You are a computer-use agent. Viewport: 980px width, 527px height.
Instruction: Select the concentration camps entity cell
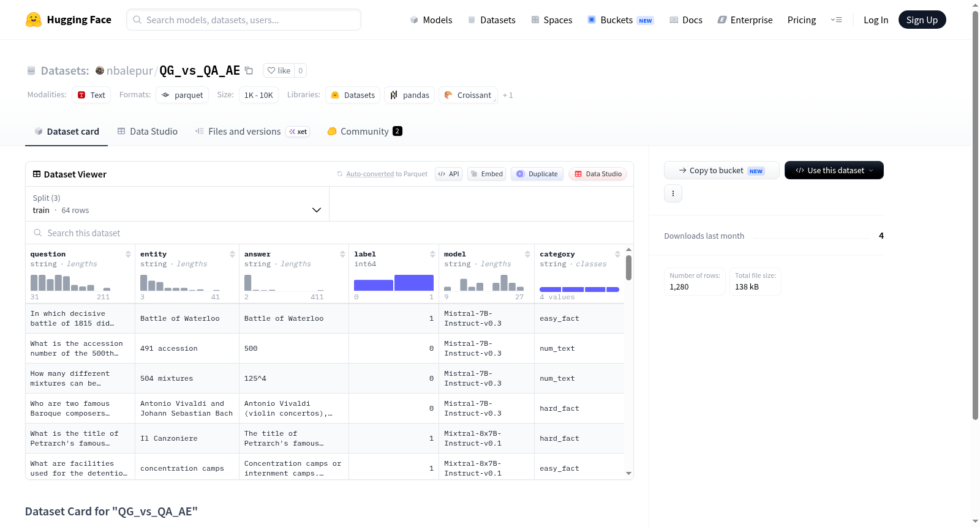tap(187, 467)
